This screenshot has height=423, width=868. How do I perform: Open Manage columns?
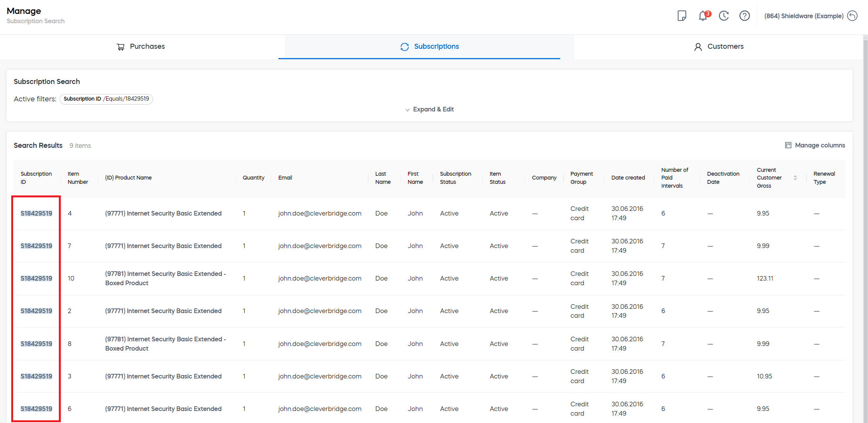[815, 145]
